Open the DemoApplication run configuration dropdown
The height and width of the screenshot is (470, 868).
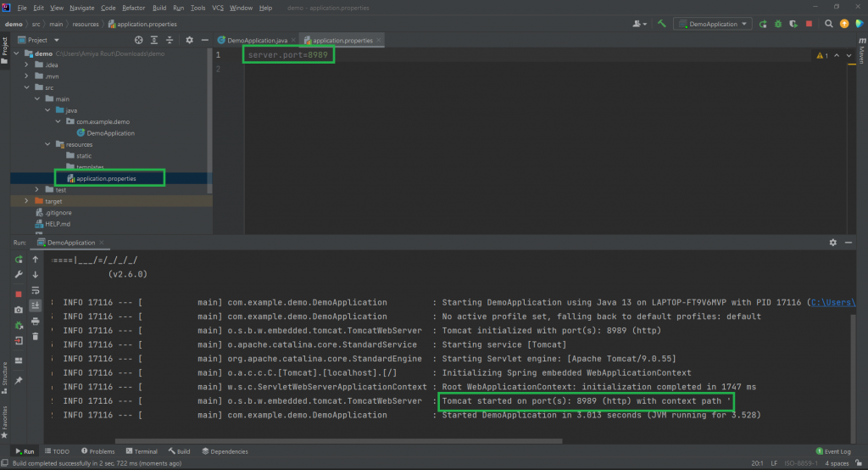pos(712,24)
